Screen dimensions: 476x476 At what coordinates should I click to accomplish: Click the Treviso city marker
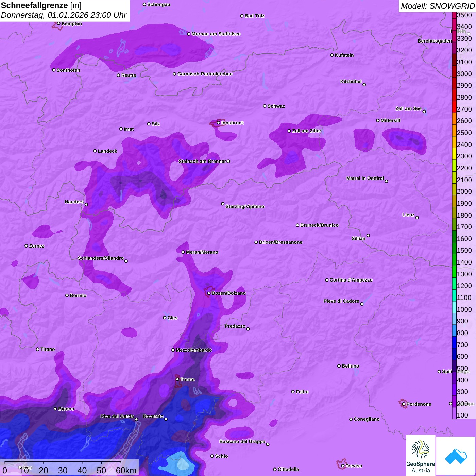click(343, 466)
